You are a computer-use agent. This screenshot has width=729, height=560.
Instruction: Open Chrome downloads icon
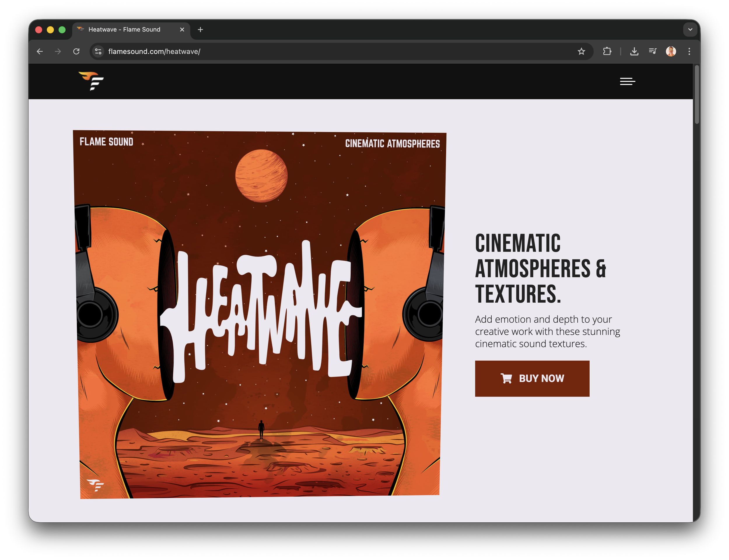(x=634, y=51)
